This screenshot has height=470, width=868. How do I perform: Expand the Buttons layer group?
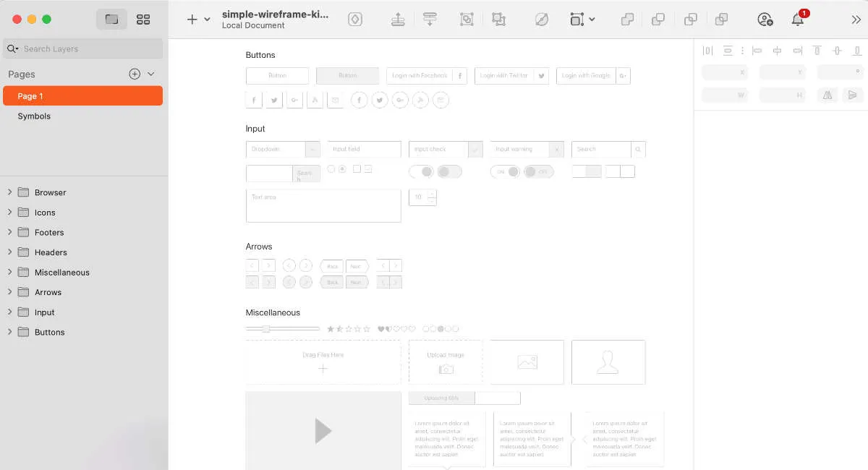point(9,332)
